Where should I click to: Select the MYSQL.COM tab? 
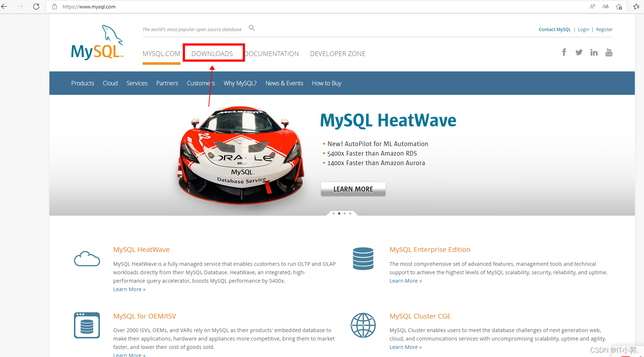161,54
